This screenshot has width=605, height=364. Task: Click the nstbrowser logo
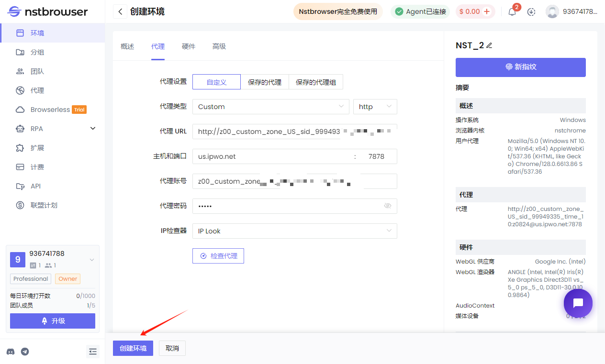pos(48,11)
